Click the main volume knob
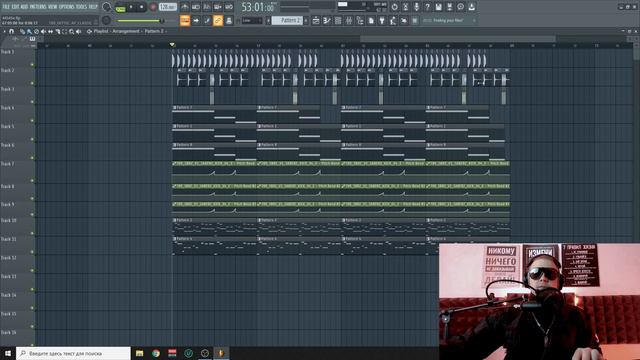 coord(107,7)
